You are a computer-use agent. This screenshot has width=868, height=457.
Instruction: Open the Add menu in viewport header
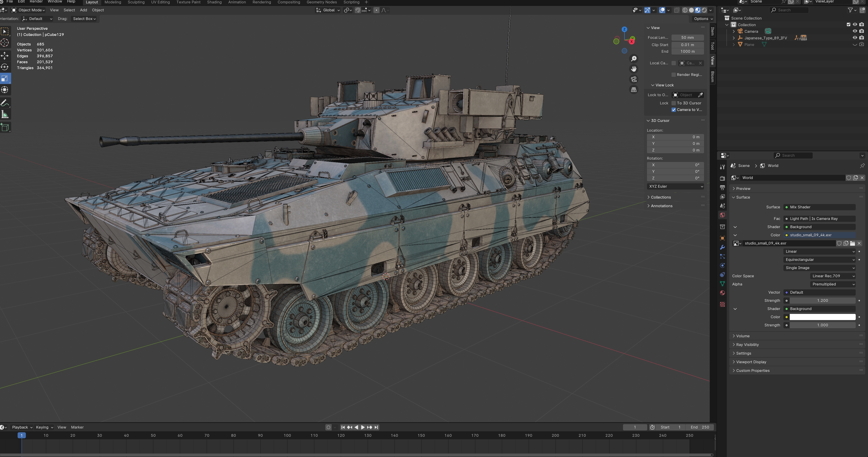[83, 10]
